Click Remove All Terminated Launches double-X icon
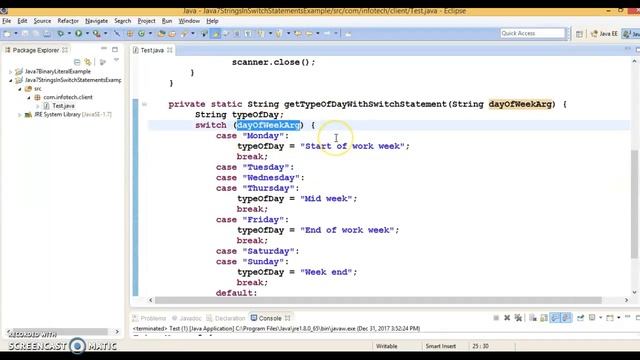The width and height of the screenshot is (640, 360). pos(518,318)
